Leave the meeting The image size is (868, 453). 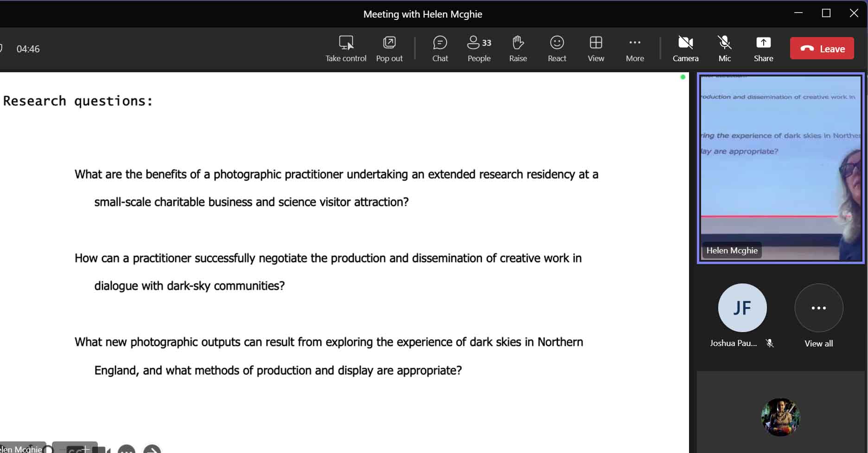click(822, 49)
